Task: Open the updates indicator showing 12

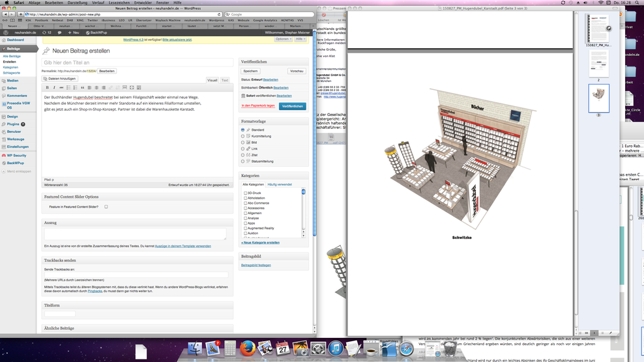Action: (x=47, y=33)
